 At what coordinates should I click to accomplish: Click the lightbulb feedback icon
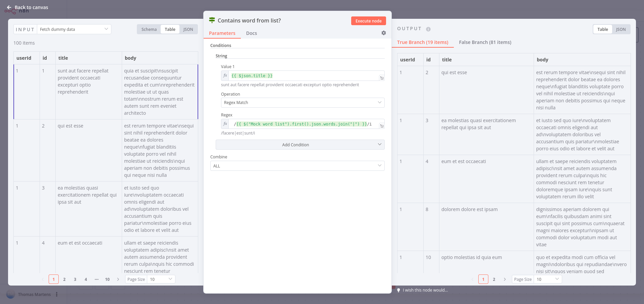click(398, 290)
